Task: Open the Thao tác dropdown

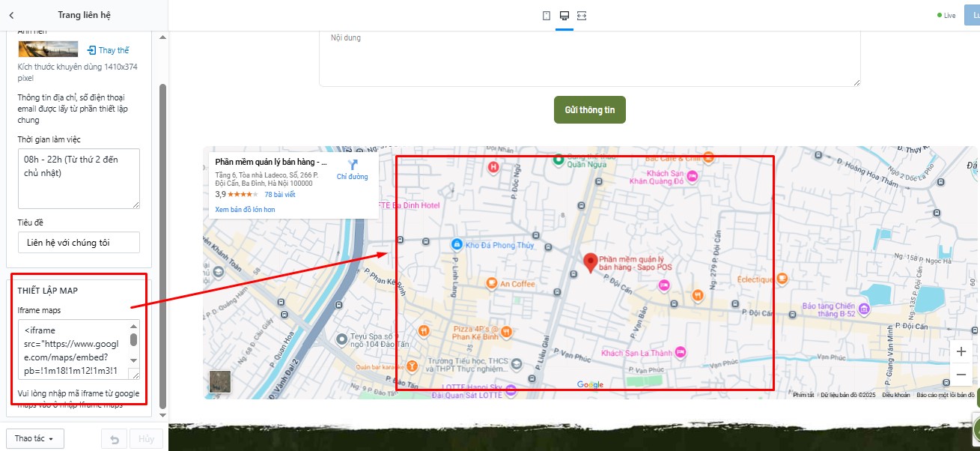Action: click(34, 438)
